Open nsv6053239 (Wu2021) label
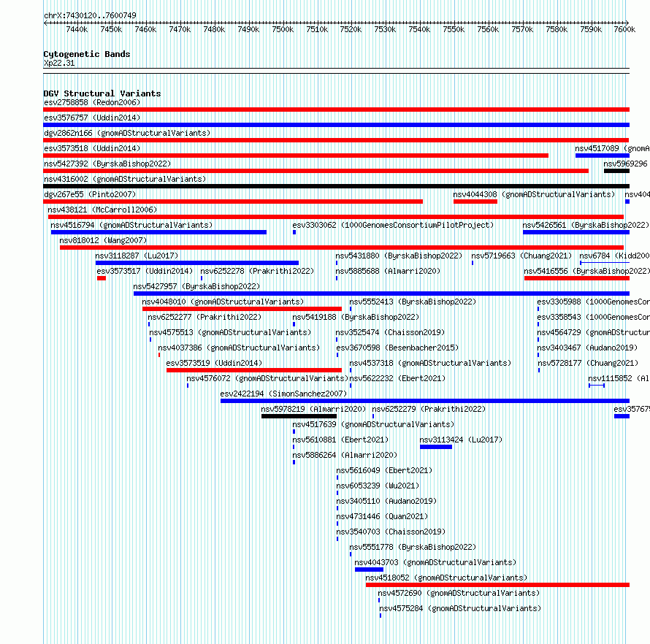This screenshot has height=644, width=650. coord(378,486)
